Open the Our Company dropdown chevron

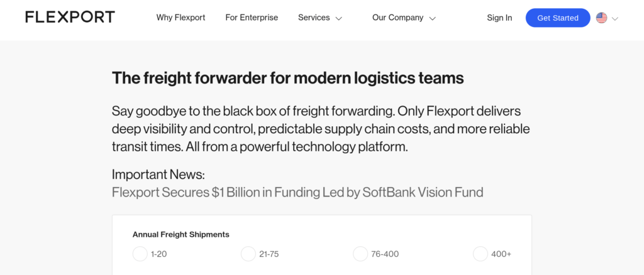point(432,18)
